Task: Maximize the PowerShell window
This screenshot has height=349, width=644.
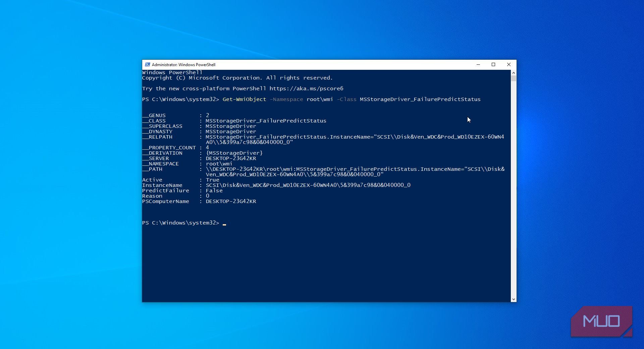Action: [493, 64]
